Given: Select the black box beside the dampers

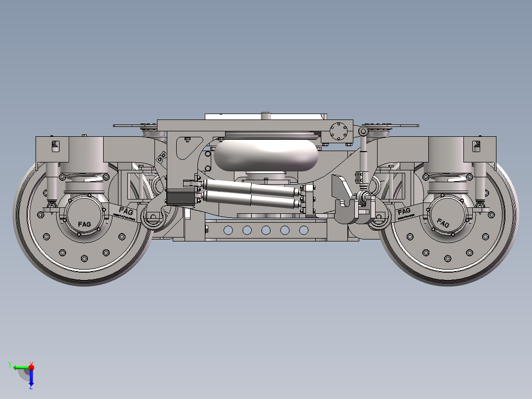Looking at the screenshot, I should click(181, 197).
